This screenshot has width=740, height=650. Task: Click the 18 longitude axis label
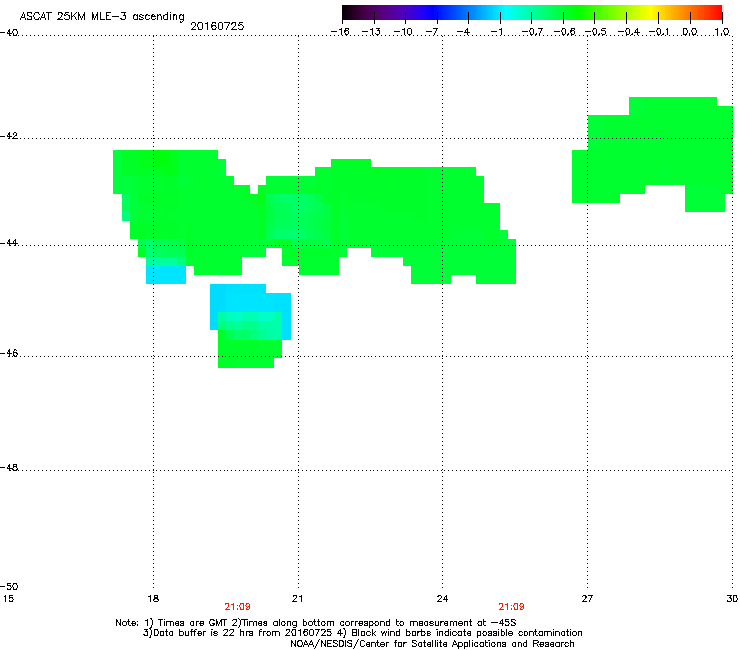(153, 599)
